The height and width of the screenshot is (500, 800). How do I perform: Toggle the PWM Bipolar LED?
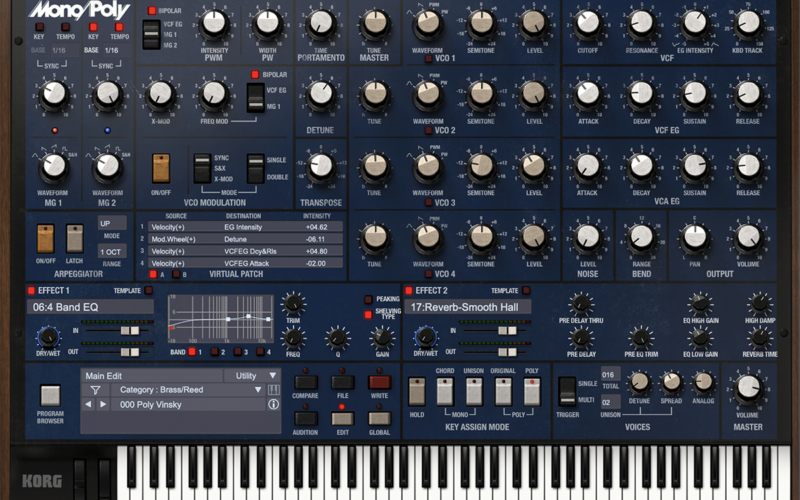pos(152,10)
